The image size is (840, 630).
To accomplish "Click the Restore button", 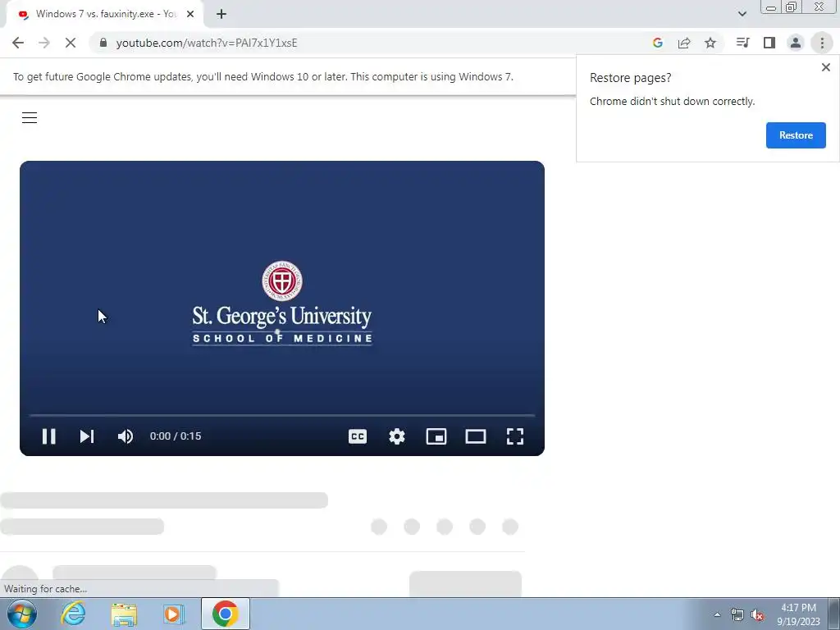I will [796, 135].
